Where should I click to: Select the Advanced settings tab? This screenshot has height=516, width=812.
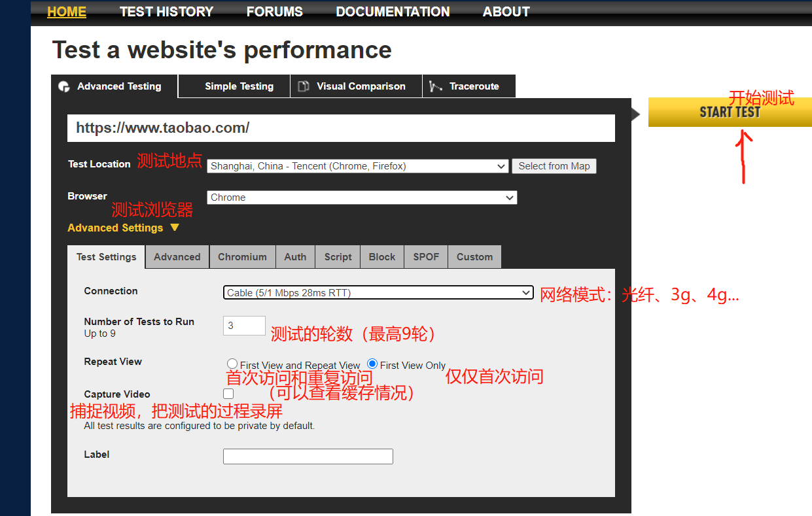pyautogui.click(x=177, y=257)
